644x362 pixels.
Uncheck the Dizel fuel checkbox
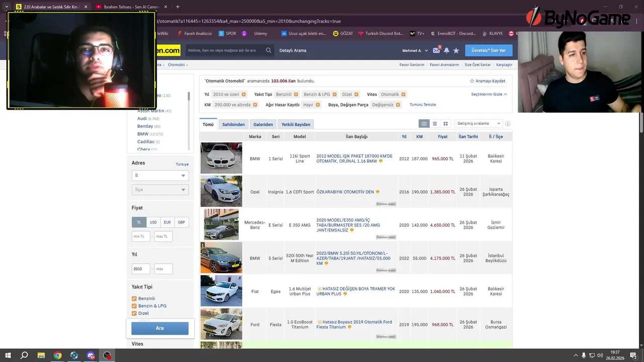click(x=134, y=313)
